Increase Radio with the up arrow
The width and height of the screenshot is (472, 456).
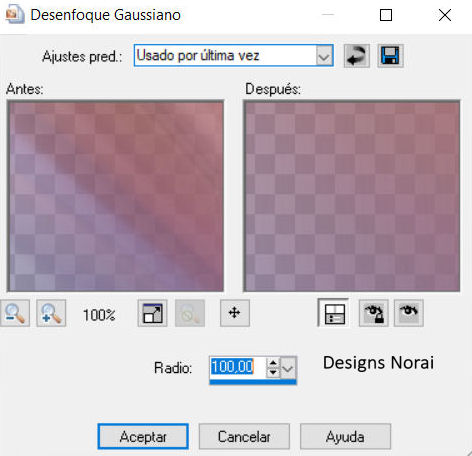coord(273,363)
